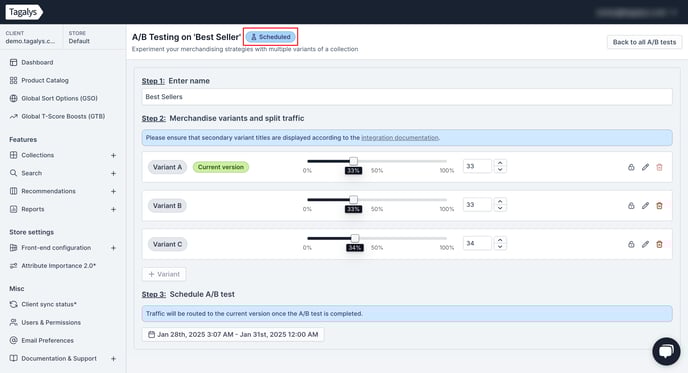Expand the Reports submenu
Viewport: 688px width, 373px height.
coord(113,209)
